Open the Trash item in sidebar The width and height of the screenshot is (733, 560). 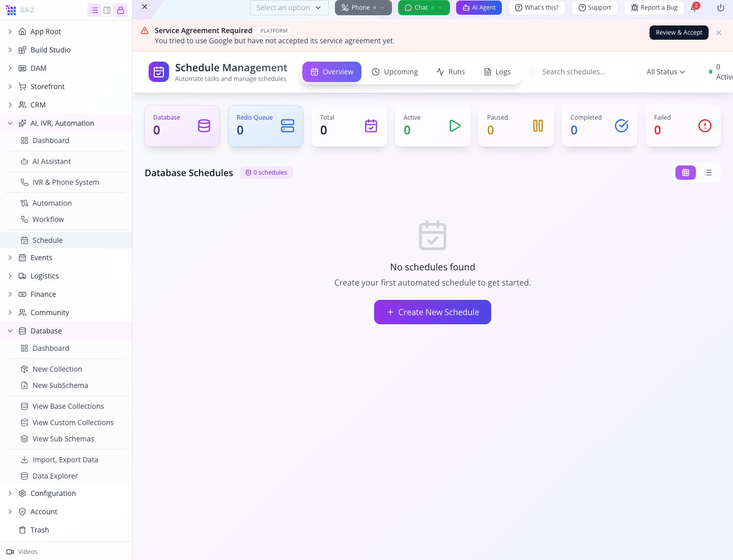[66, 530]
